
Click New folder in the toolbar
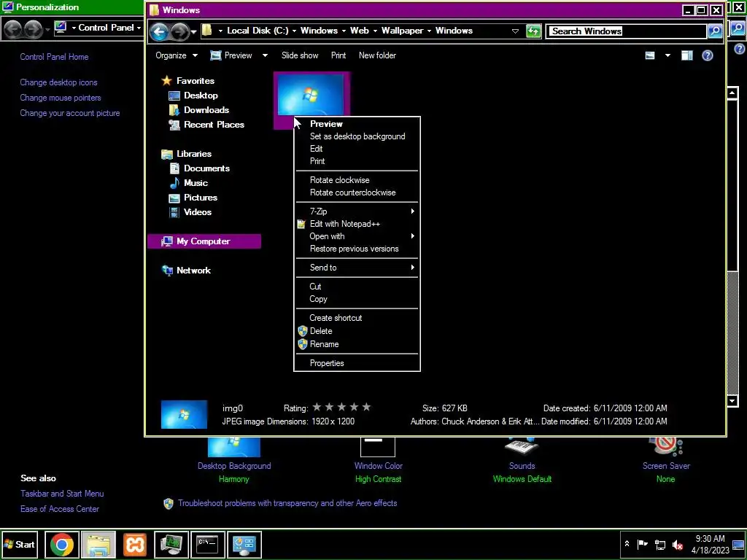pyautogui.click(x=377, y=55)
